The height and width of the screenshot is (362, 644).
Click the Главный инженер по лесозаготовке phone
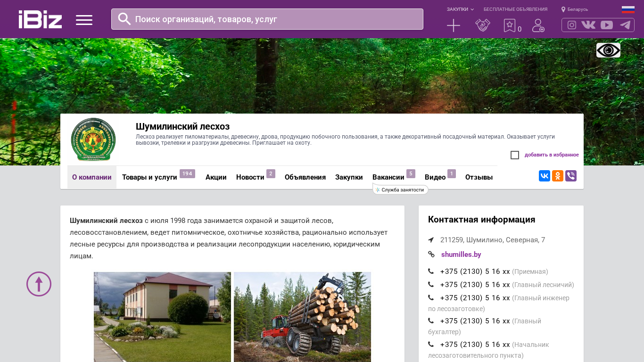pos(475,298)
